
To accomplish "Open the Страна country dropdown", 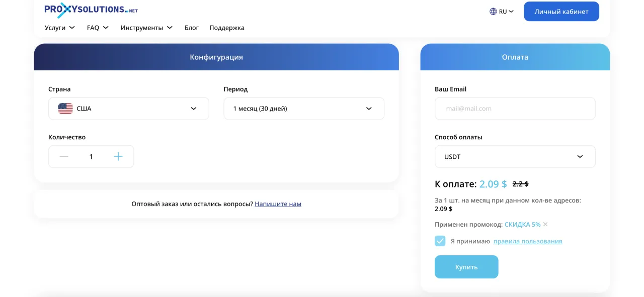I will pyautogui.click(x=128, y=109).
